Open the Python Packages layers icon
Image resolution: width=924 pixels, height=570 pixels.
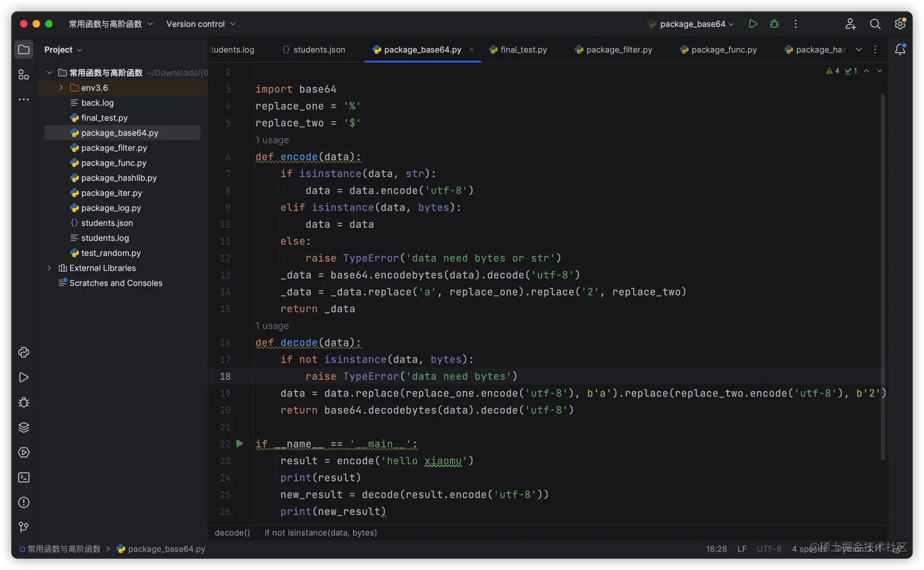tap(24, 428)
